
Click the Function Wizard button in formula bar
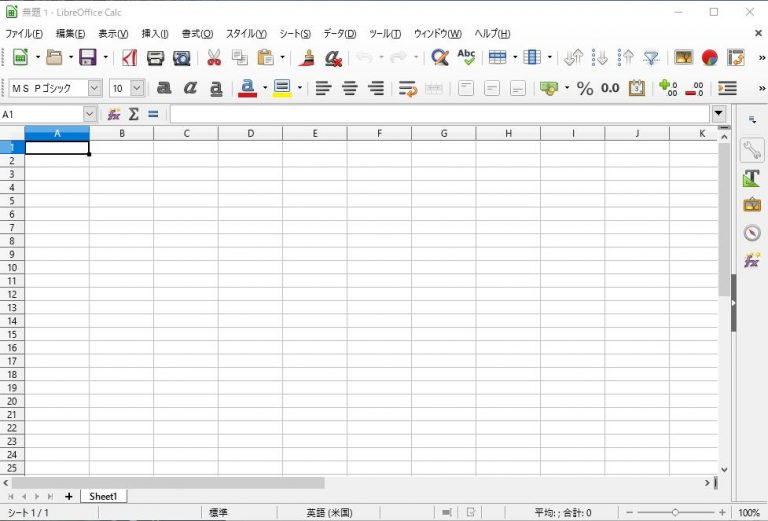point(114,114)
